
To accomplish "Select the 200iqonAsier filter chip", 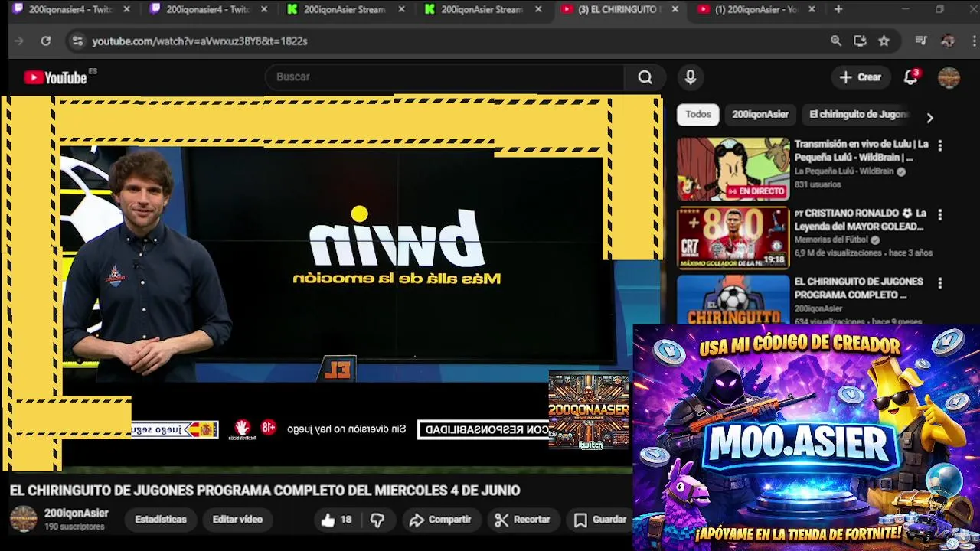I will pos(760,114).
